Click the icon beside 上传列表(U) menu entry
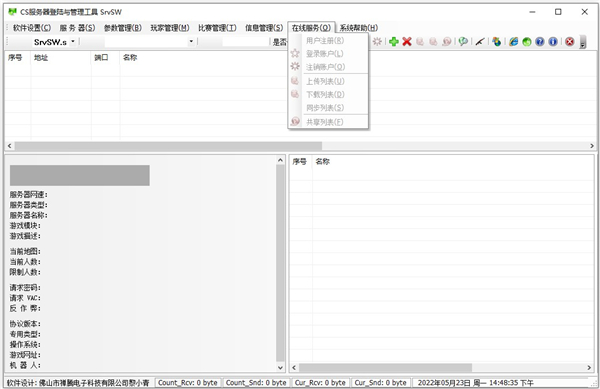Image resolution: width=600 pixels, height=389 pixels. coord(295,81)
